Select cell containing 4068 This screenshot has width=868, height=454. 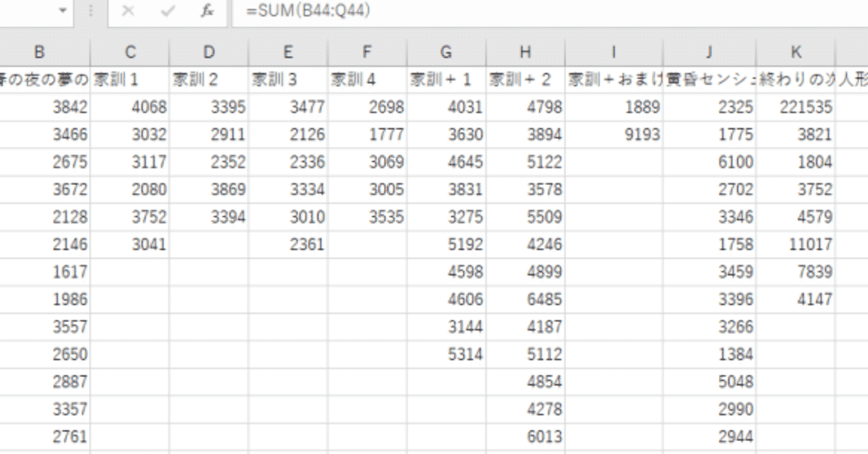click(130, 107)
